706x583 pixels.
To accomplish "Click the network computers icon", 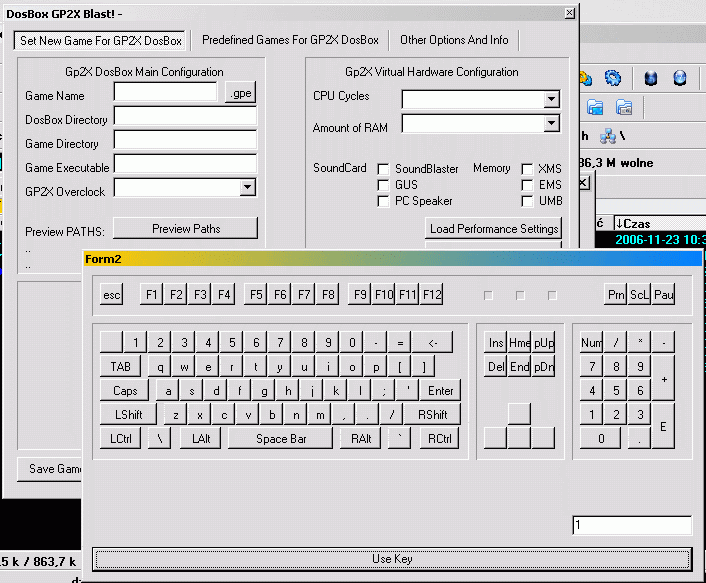I will 607,136.
